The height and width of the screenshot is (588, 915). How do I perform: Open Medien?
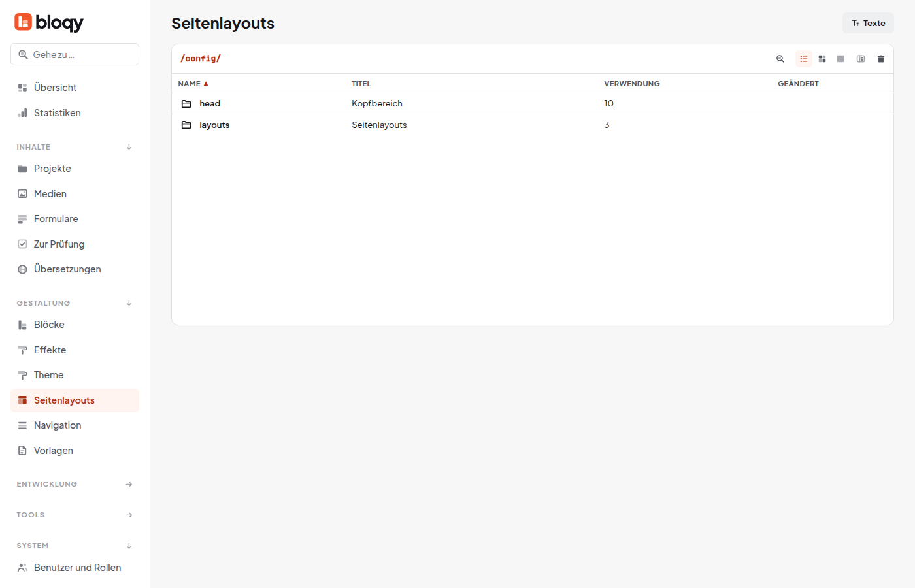coord(75,194)
